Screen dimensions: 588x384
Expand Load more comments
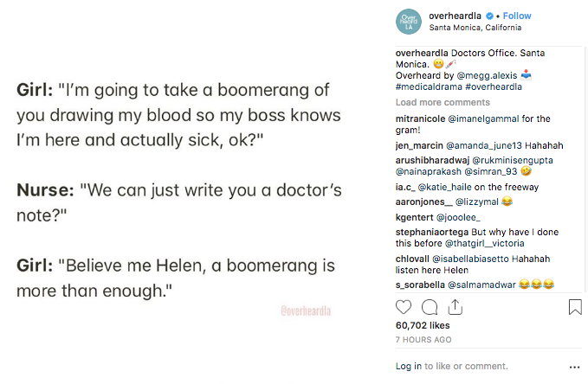[x=443, y=102]
